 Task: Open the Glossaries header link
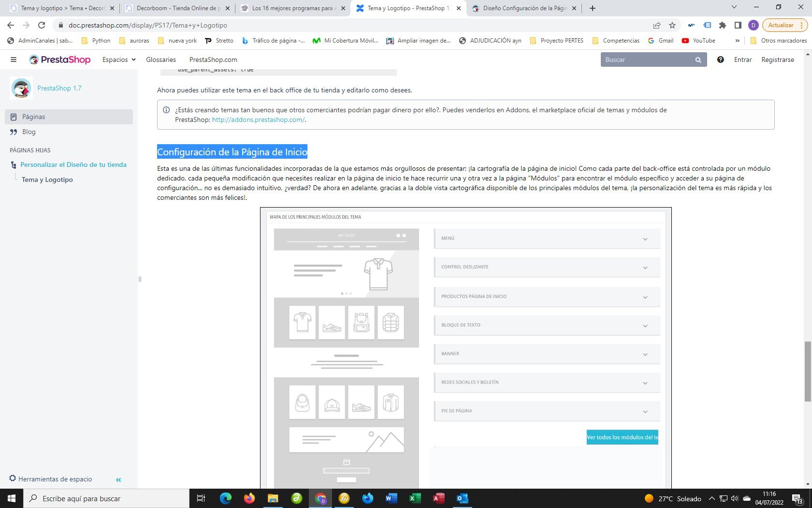point(161,60)
